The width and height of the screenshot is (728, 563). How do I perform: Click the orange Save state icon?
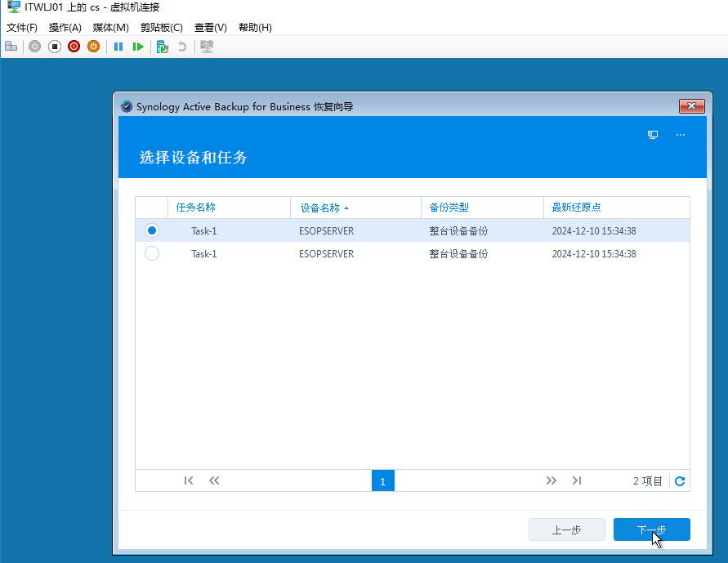[x=93, y=47]
